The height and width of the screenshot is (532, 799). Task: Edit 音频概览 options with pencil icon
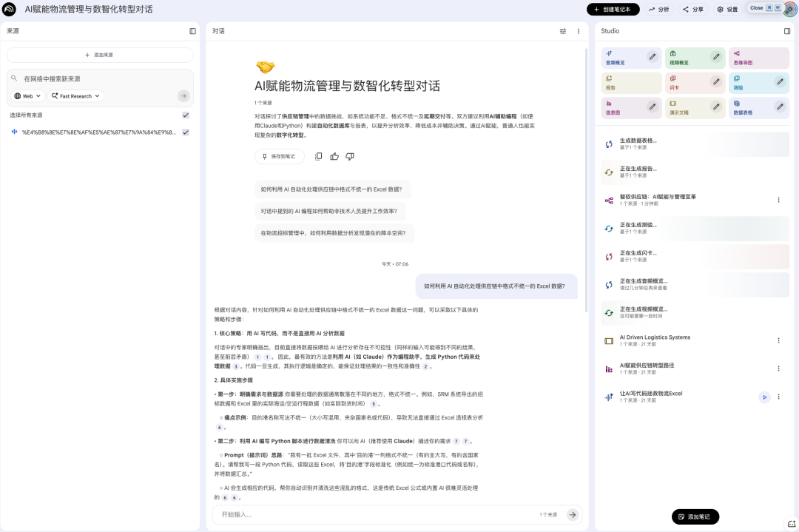coord(653,56)
